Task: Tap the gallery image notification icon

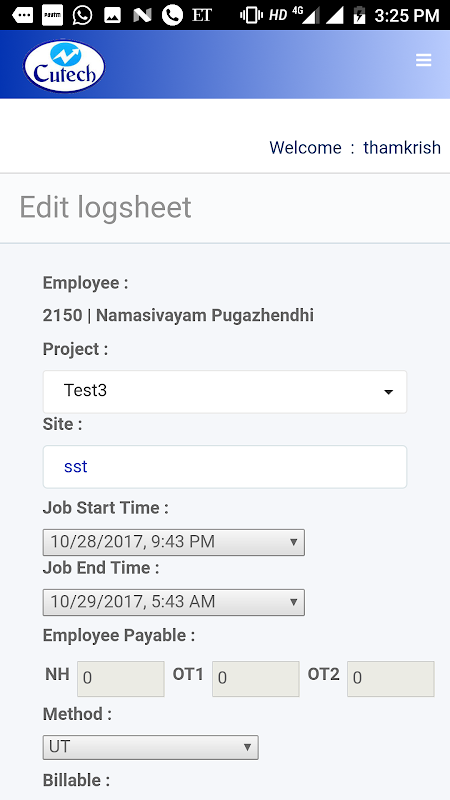Action: (112, 15)
